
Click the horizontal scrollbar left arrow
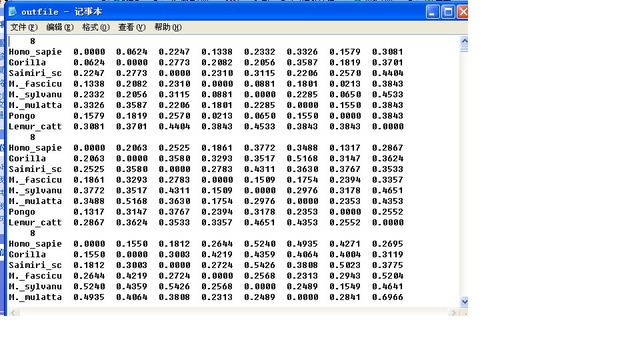click(13, 313)
